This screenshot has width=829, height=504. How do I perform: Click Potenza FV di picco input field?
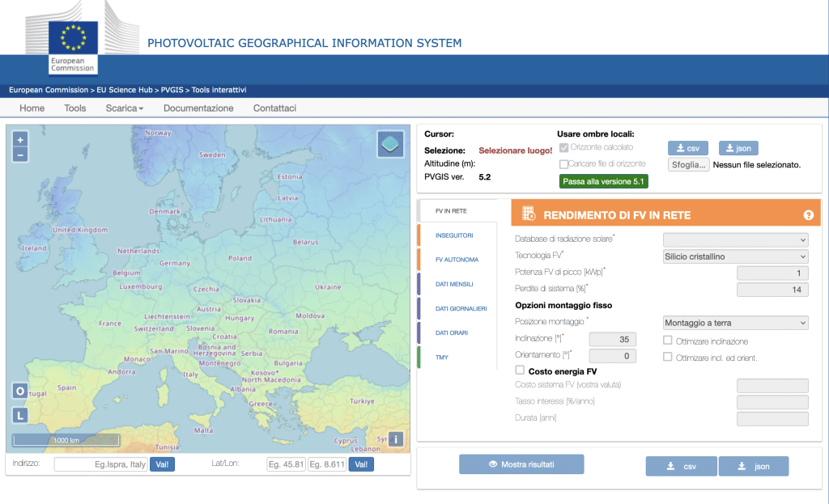772,273
